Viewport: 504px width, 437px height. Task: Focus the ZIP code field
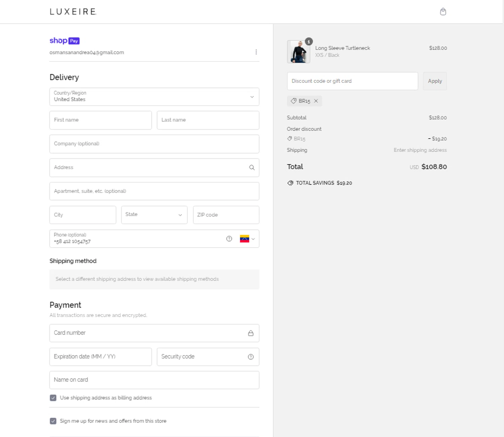(226, 215)
